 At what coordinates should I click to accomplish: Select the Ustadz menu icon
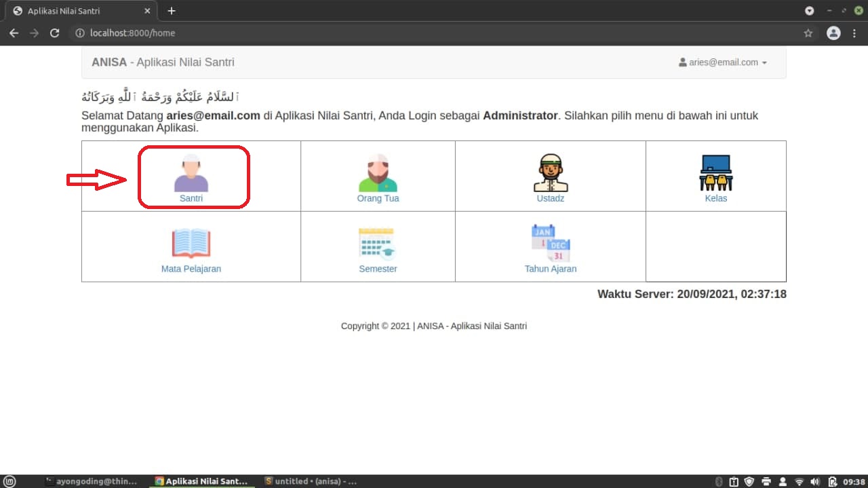point(551,171)
